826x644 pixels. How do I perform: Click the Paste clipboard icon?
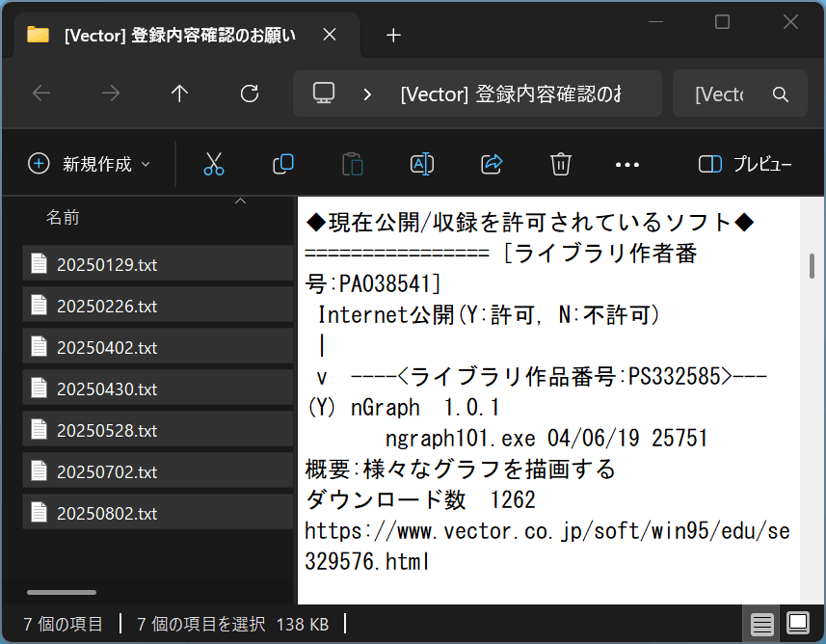click(353, 164)
